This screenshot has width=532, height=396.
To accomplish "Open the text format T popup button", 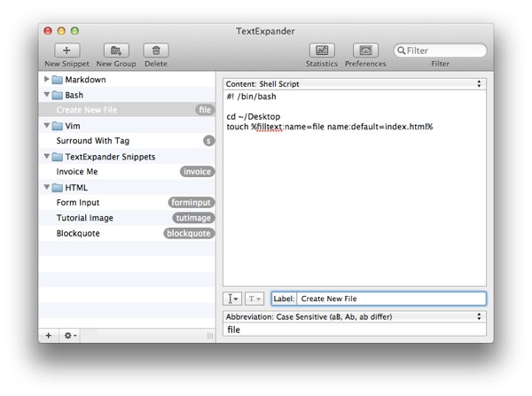I will pyautogui.click(x=254, y=299).
